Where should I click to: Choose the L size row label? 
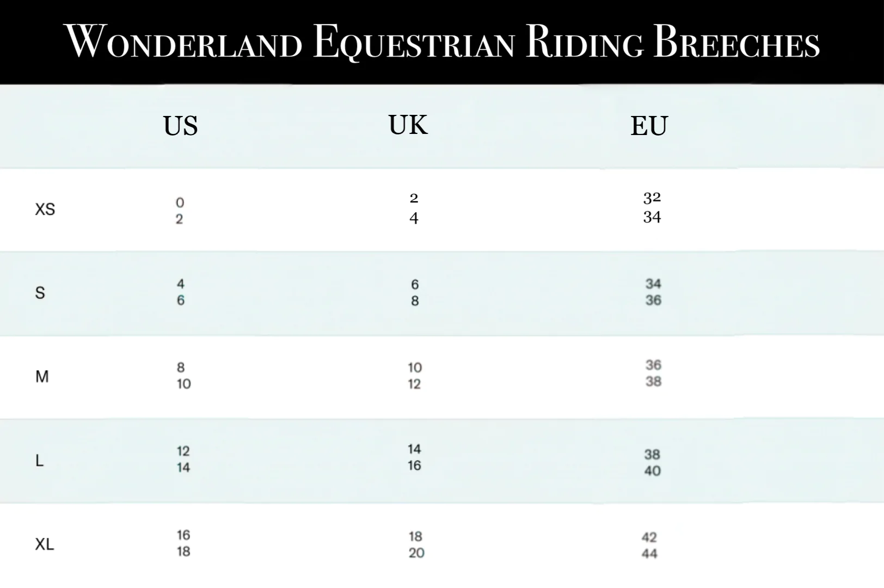[39, 461]
